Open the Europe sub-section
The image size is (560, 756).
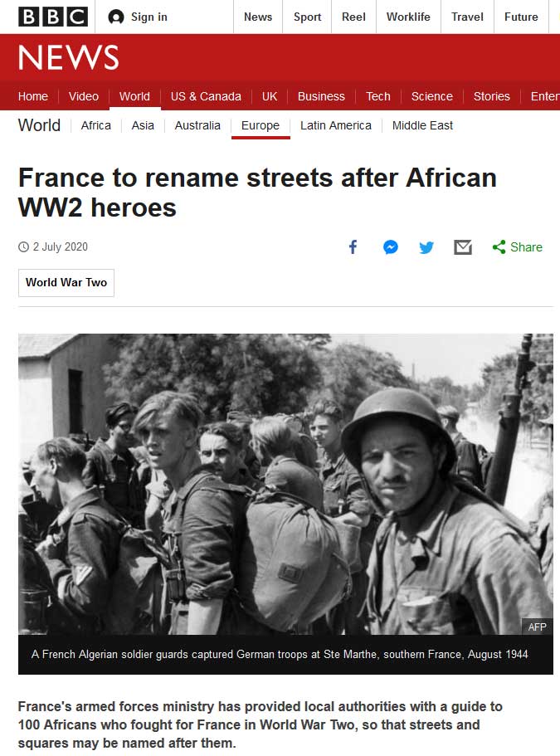(x=261, y=125)
